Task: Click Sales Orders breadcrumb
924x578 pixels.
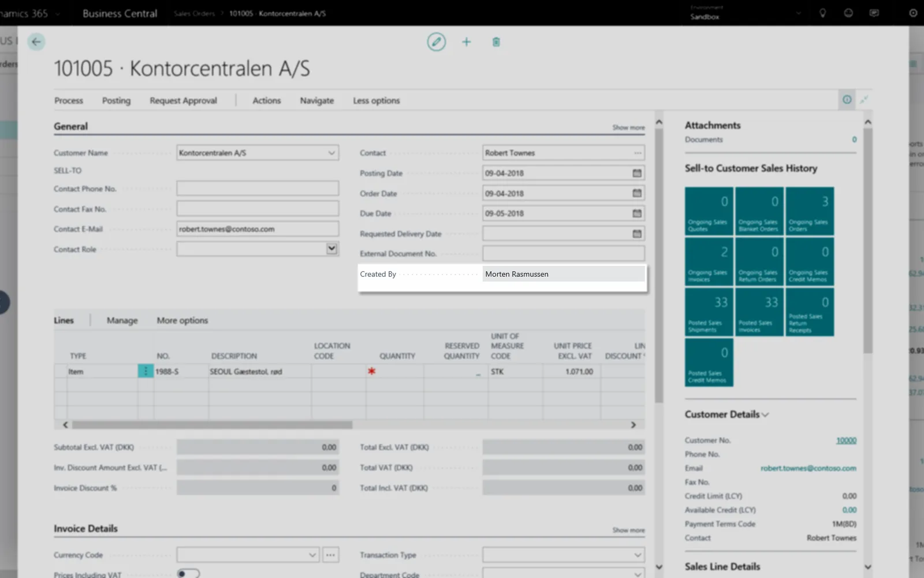Action: [x=194, y=13]
